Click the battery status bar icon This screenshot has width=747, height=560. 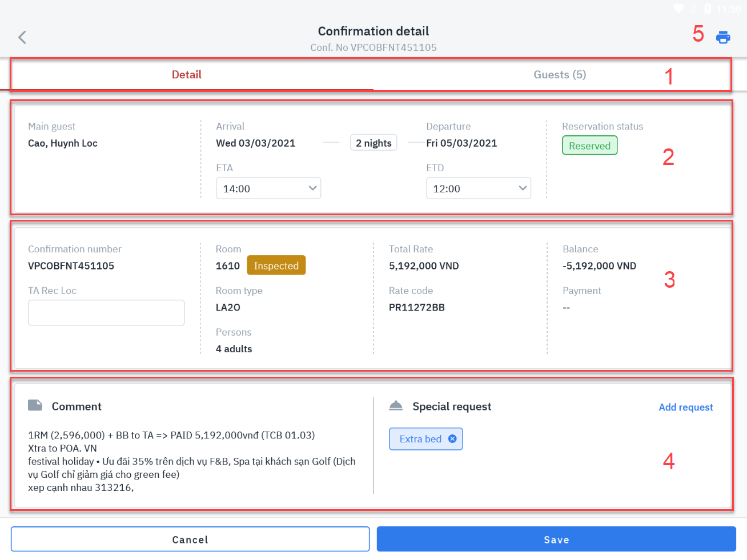(x=708, y=9)
